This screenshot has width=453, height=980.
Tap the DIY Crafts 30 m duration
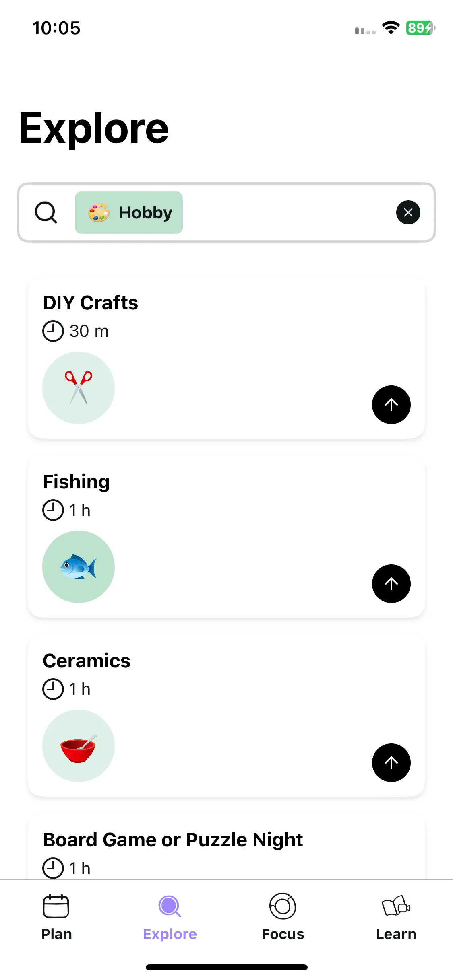pyautogui.click(x=76, y=331)
